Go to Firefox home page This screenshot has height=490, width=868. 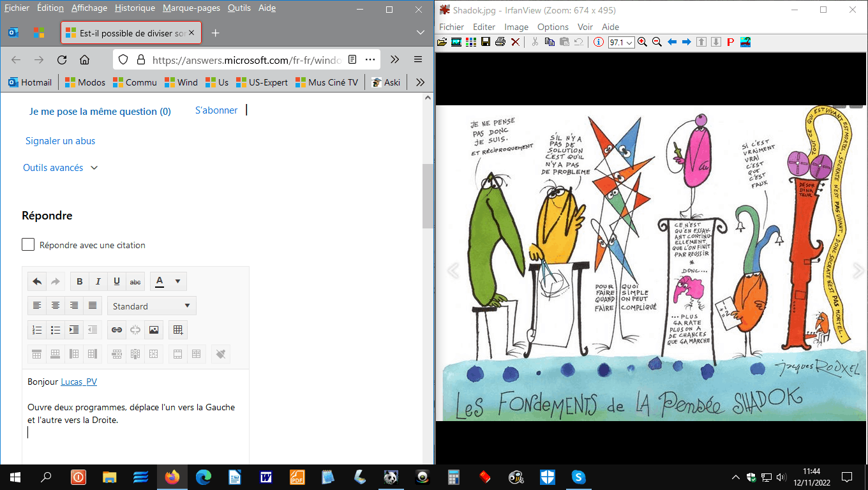point(84,60)
